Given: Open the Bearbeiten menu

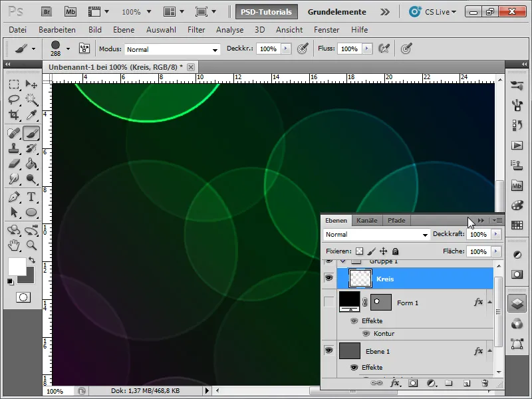Looking at the screenshot, I should point(57,30).
